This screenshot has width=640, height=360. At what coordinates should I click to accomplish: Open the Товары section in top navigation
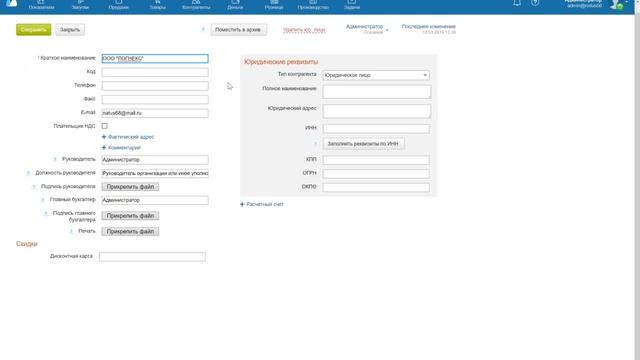(157, 5)
